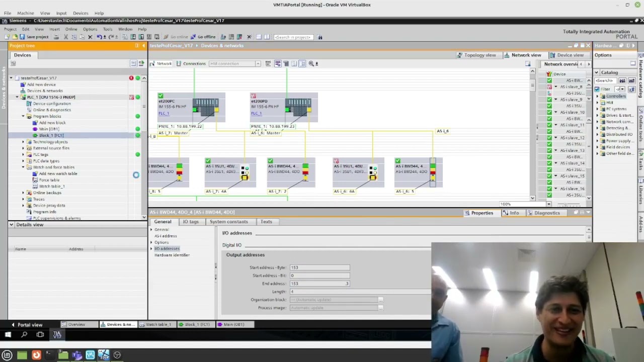Open Online & diagnostics in project tree
The image size is (644, 362).
(51, 110)
